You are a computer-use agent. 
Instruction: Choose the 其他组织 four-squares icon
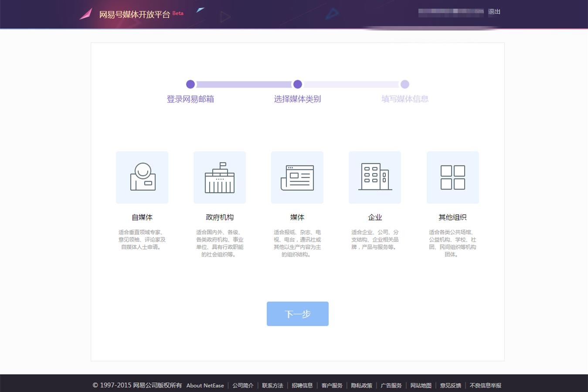[x=453, y=177]
